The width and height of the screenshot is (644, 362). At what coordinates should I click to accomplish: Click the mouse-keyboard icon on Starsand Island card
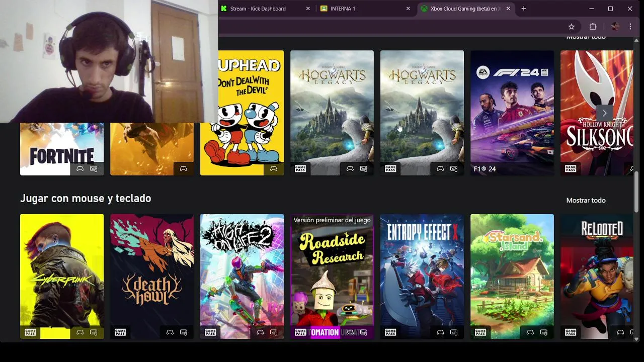(x=544, y=332)
